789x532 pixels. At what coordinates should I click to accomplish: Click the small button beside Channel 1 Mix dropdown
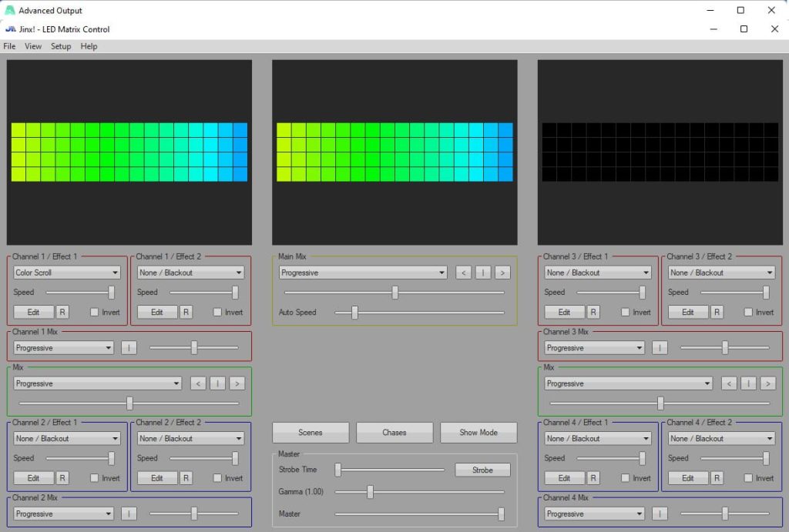pyautogui.click(x=129, y=348)
